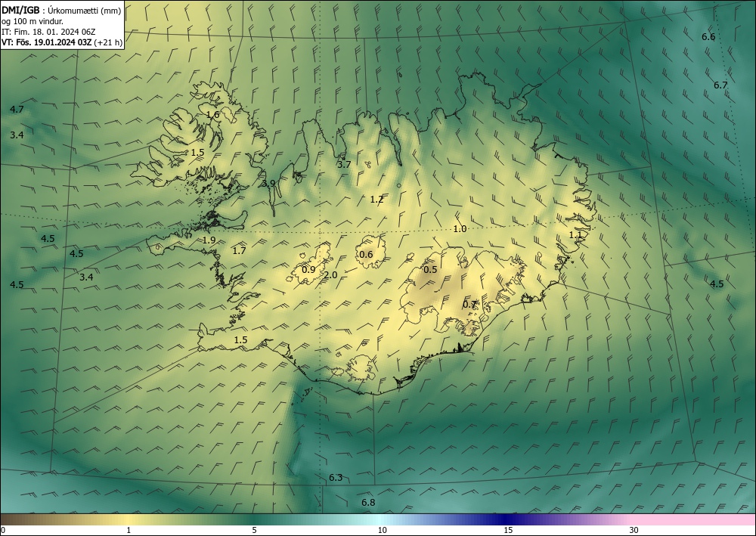Viewport: 756px width, 536px height.
Task: Click the 6.8 value label
Action: tap(368, 503)
